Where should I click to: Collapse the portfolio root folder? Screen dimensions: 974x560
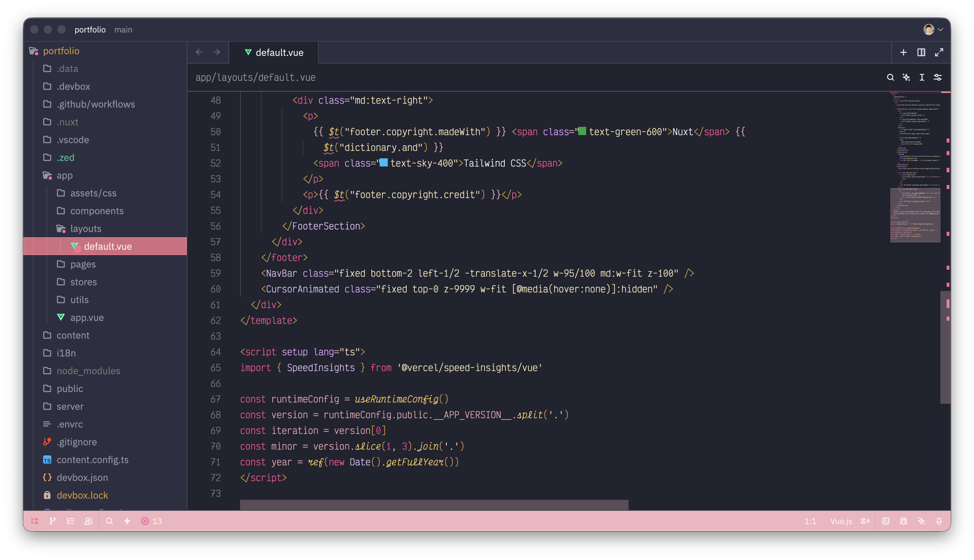coord(105,51)
